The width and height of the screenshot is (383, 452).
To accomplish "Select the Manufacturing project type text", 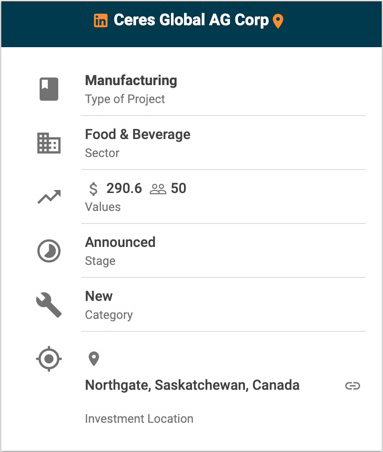I will pos(131,80).
